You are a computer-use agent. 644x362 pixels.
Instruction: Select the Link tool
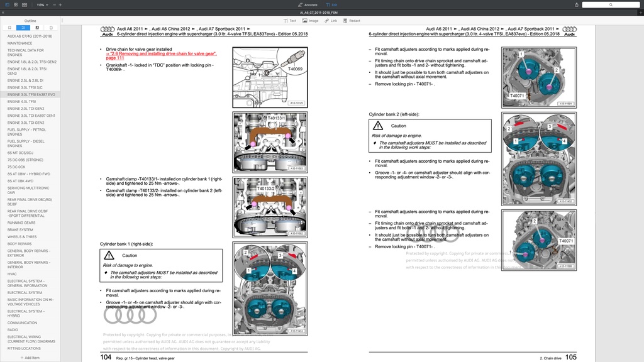point(331,21)
